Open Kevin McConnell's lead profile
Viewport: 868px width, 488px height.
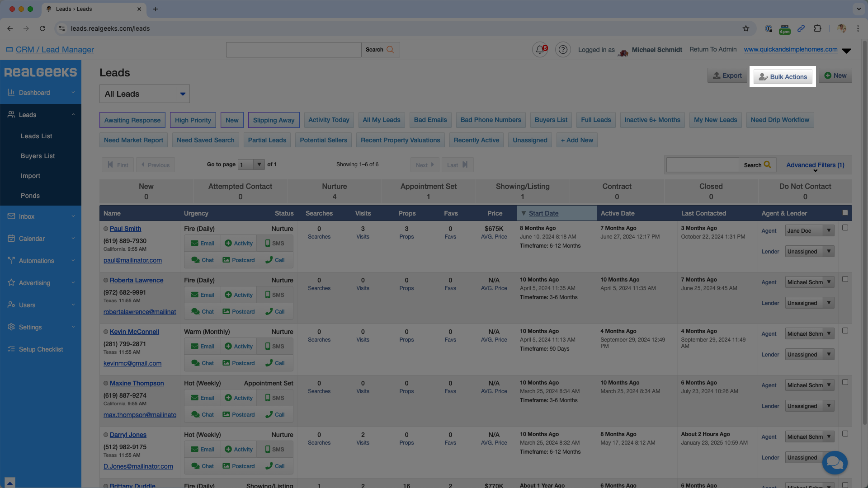(x=134, y=332)
